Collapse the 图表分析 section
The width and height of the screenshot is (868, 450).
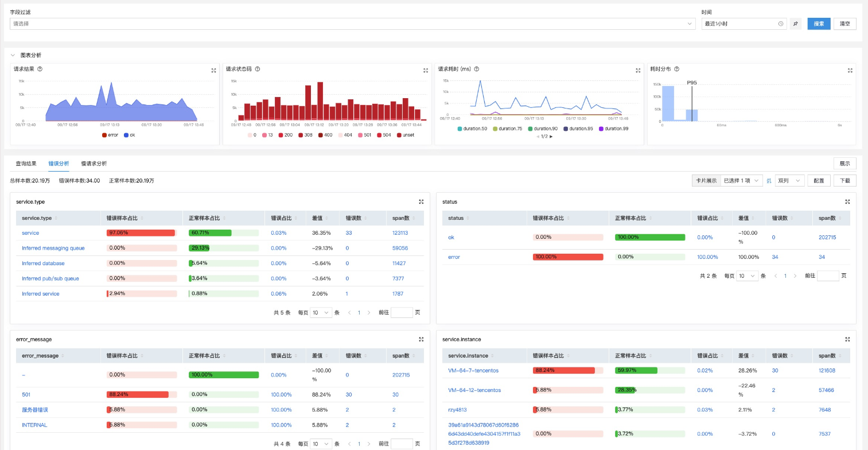click(x=13, y=55)
